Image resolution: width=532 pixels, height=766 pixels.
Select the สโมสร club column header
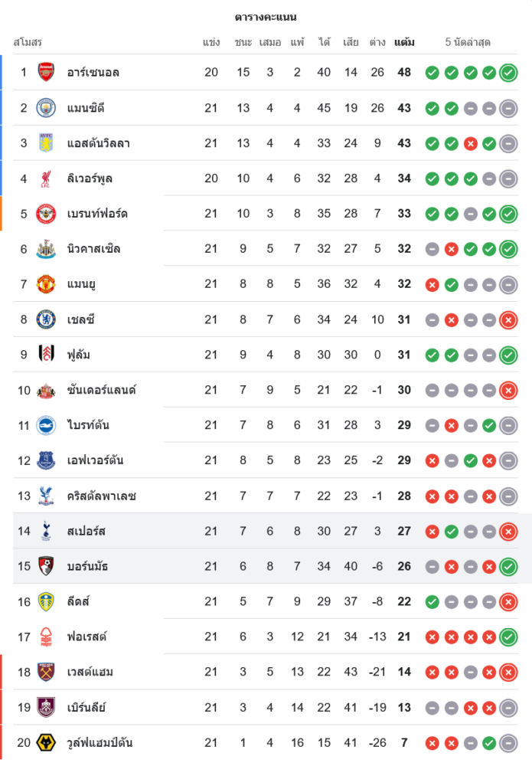point(28,42)
